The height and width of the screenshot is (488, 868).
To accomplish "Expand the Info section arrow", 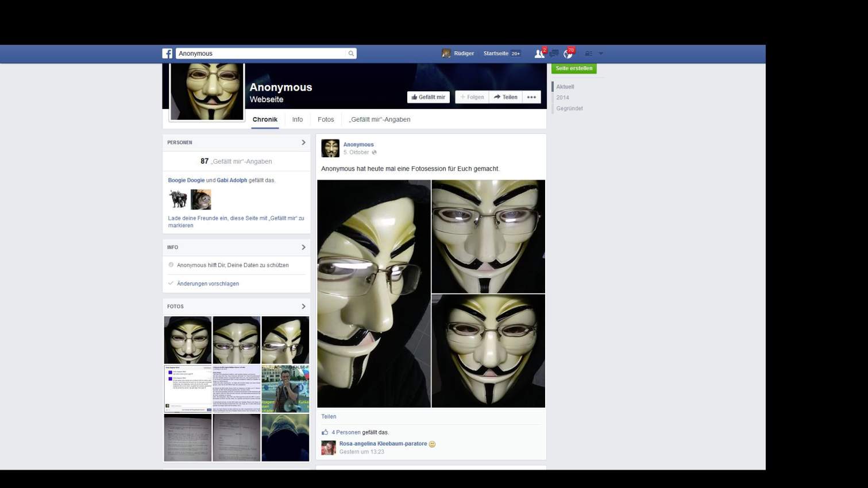I will click(x=303, y=247).
